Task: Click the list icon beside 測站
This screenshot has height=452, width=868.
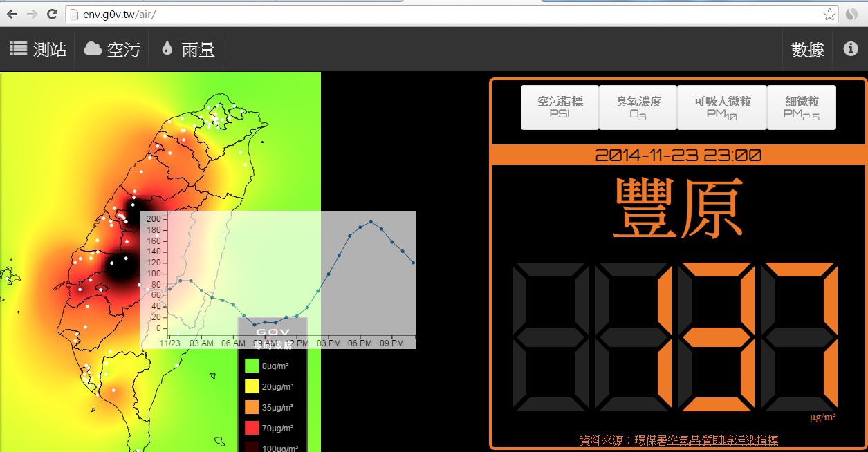Action: point(19,49)
